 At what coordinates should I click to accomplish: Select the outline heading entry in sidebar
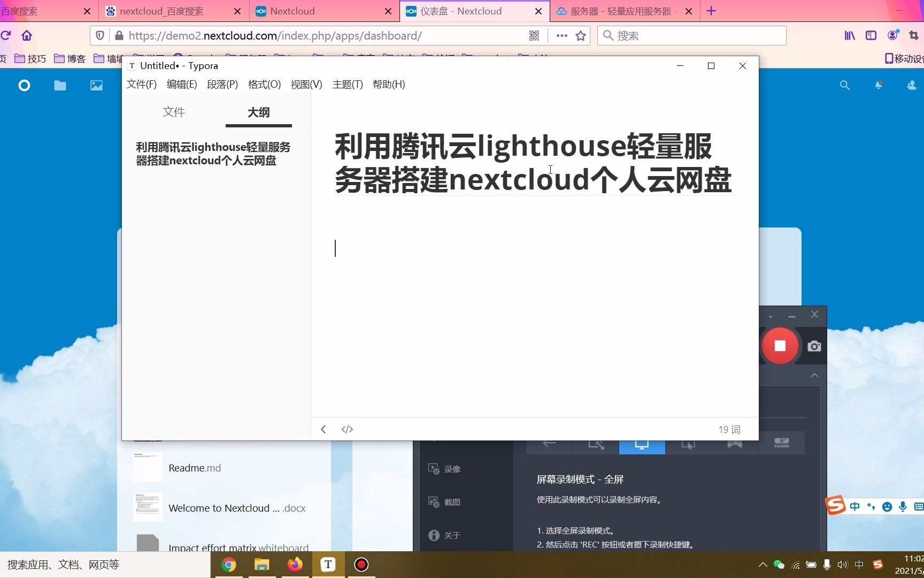click(x=213, y=154)
